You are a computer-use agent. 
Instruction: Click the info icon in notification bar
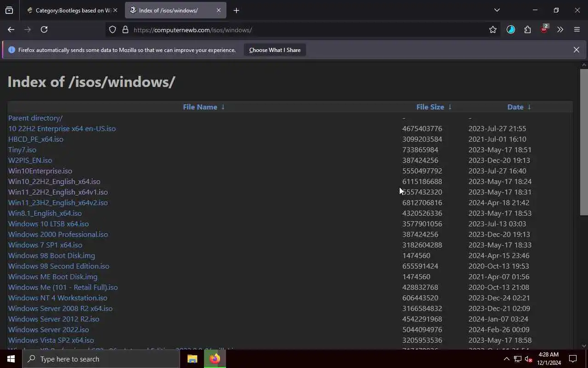click(x=11, y=50)
